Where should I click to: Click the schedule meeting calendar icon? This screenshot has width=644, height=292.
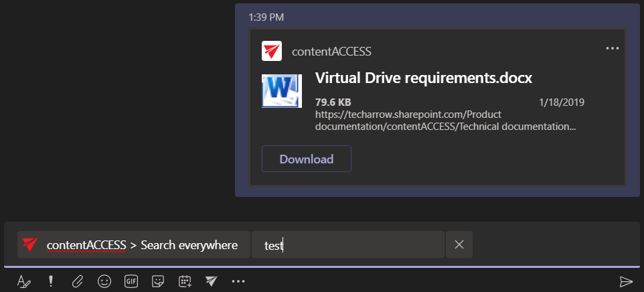185,281
